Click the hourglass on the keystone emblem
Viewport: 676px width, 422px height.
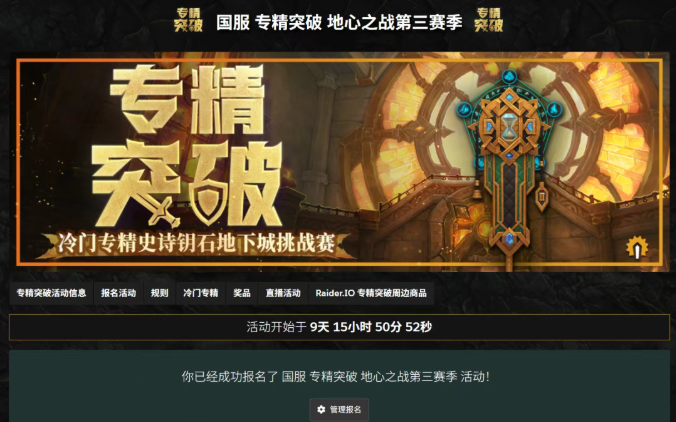pos(509,127)
